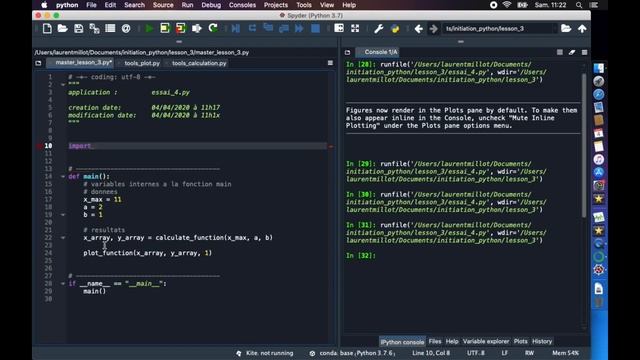Image resolution: width=640 pixels, height=360 pixels.
Task: Open PYTHONPATH manager Python logo icon
Action: point(395,29)
